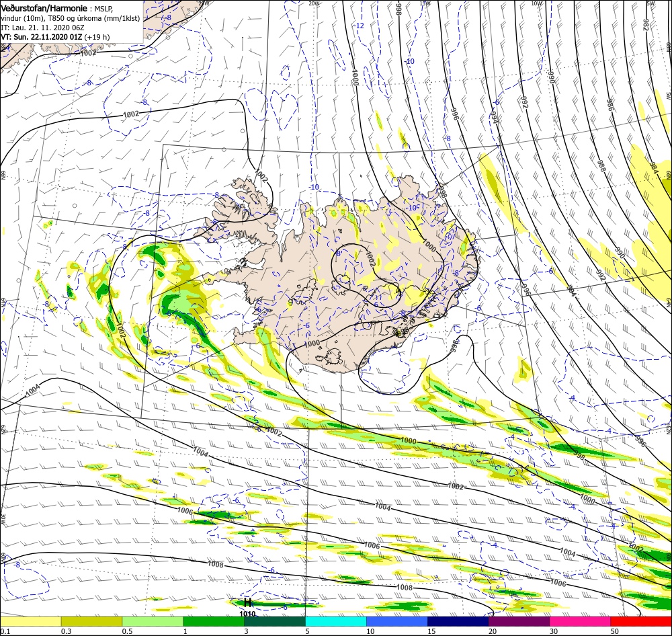Click the 15W longitude label
This screenshot has height=636, width=672.
(x=425, y=3)
